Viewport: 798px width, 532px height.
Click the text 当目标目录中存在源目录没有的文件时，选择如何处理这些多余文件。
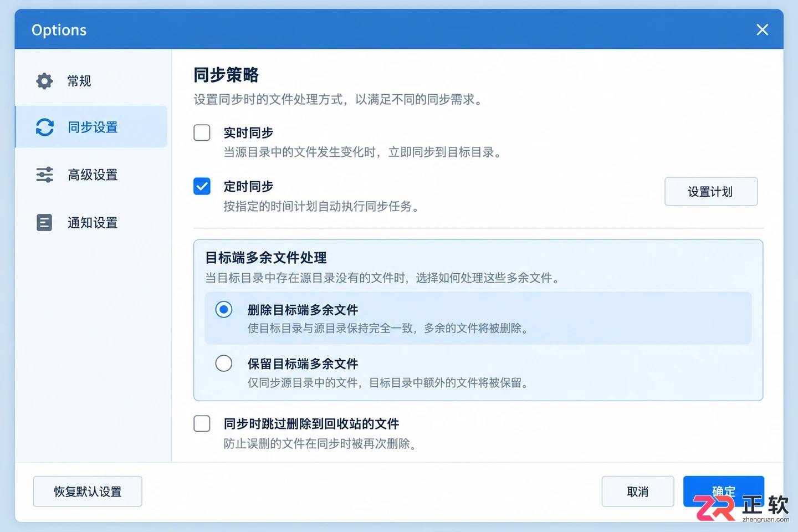click(x=383, y=278)
